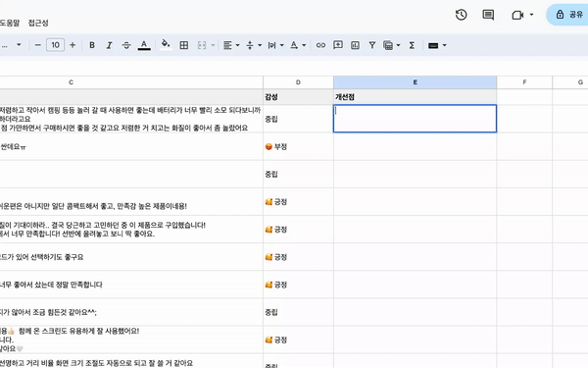
Task: Expand the horizontal align dropdown
Action: click(x=238, y=45)
